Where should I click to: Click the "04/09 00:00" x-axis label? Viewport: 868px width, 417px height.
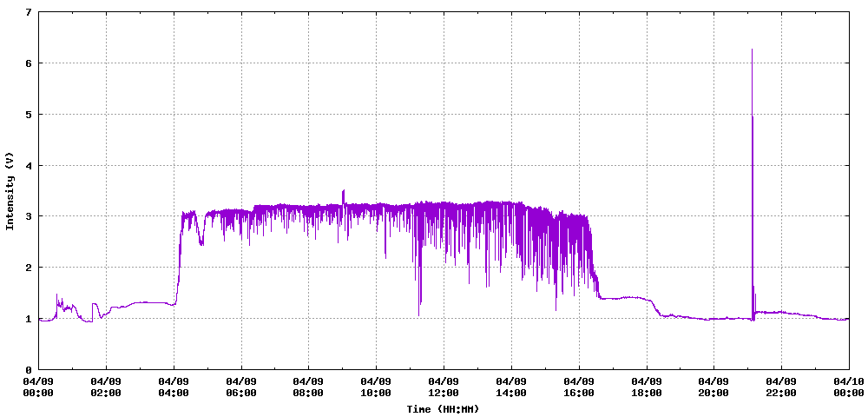point(39,387)
